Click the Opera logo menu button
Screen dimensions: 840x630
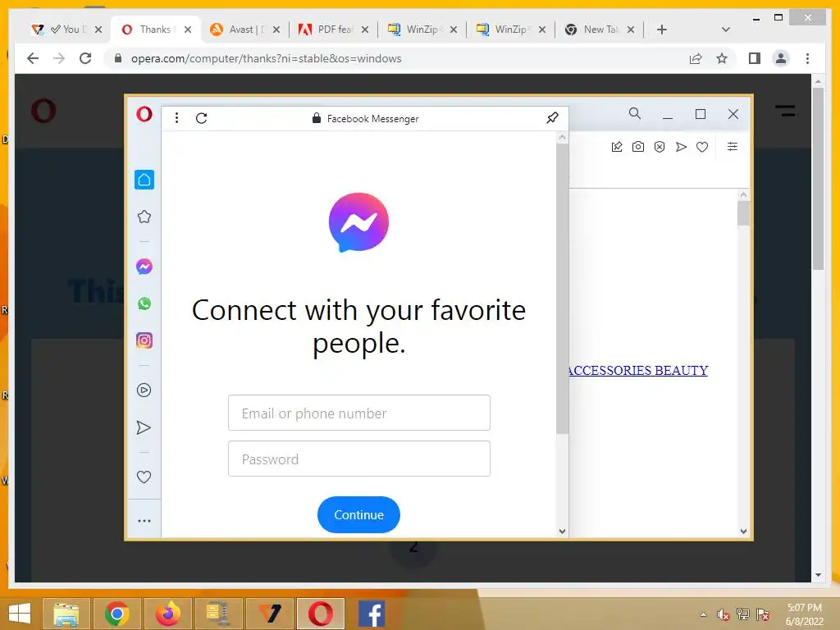pyautogui.click(x=144, y=113)
